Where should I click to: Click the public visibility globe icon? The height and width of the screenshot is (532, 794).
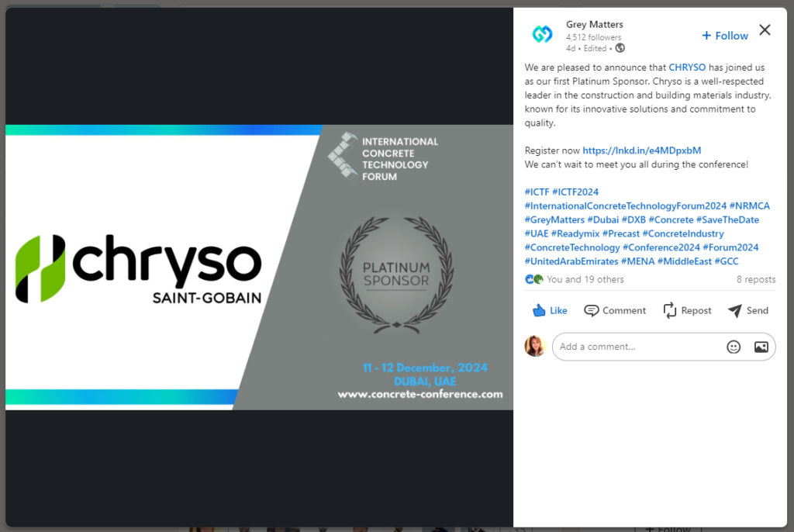pyautogui.click(x=620, y=48)
